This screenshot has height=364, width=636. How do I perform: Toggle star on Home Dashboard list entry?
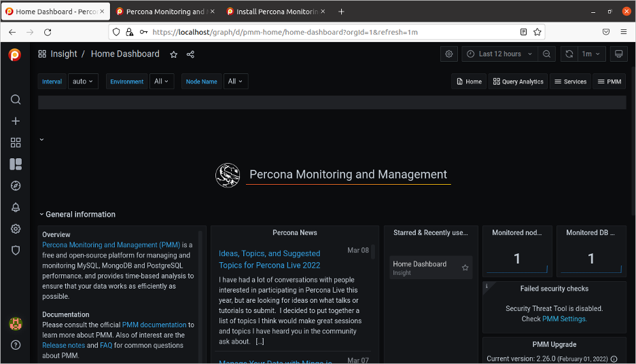click(x=465, y=268)
